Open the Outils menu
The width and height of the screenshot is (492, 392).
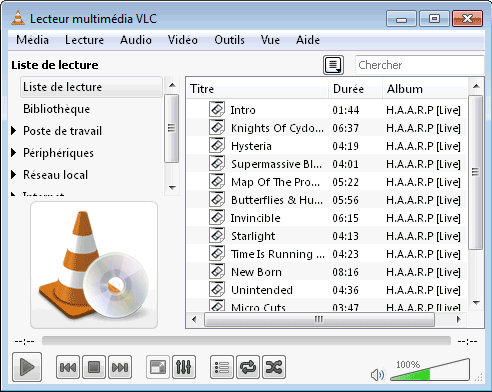pyautogui.click(x=229, y=40)
